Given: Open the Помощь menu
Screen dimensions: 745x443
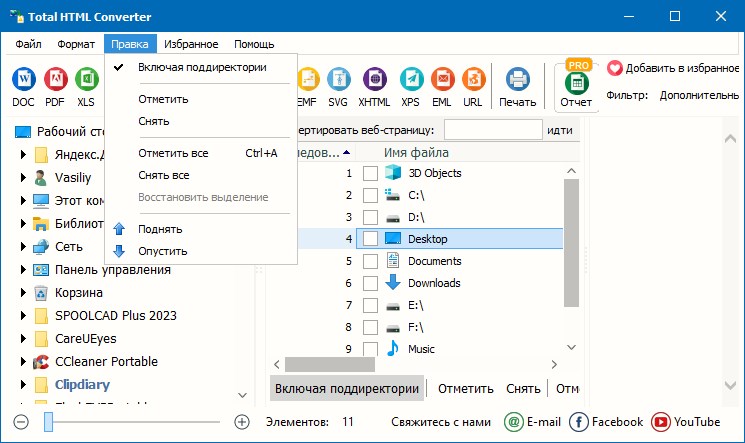Looking at the screenshot, I should (254, 44).
